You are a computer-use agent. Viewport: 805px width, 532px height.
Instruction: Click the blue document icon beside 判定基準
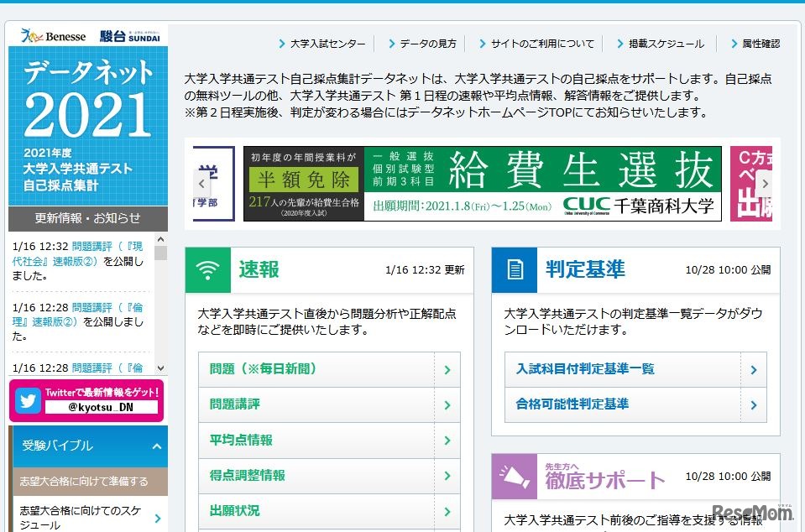pyautogui.click(x=514, y=270)
